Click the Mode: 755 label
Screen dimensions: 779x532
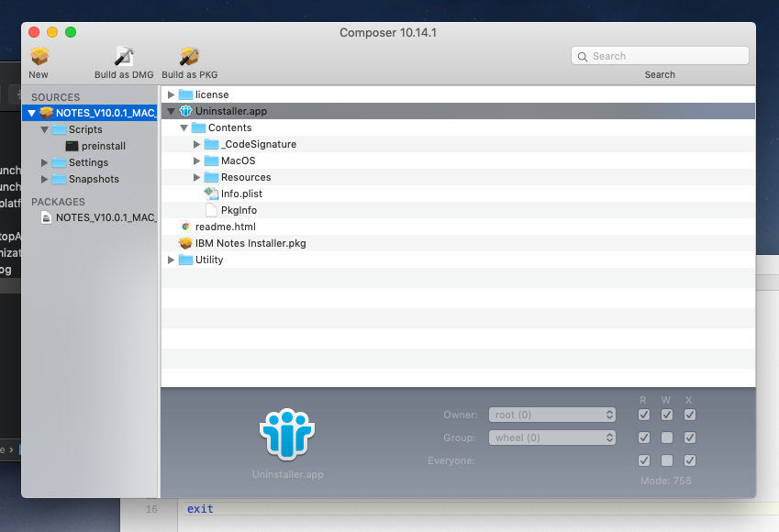tap(666, 481)
